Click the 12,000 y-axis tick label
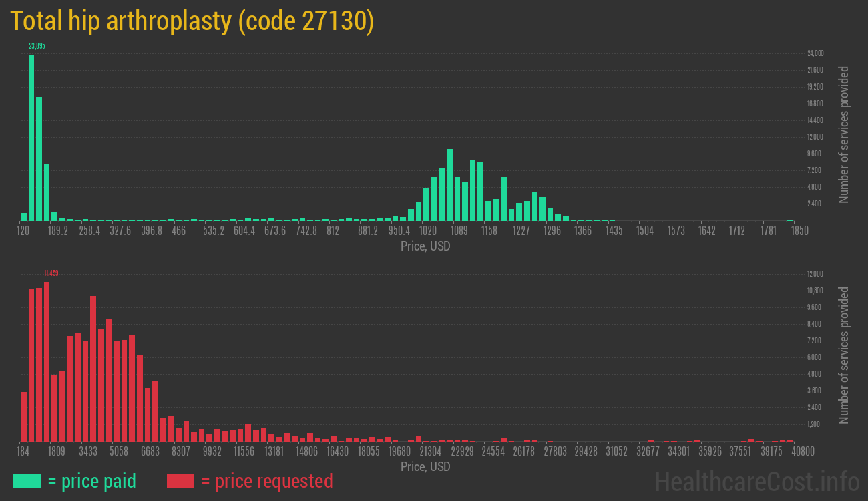This screenshot has width=868, height=501. (815, 274)
